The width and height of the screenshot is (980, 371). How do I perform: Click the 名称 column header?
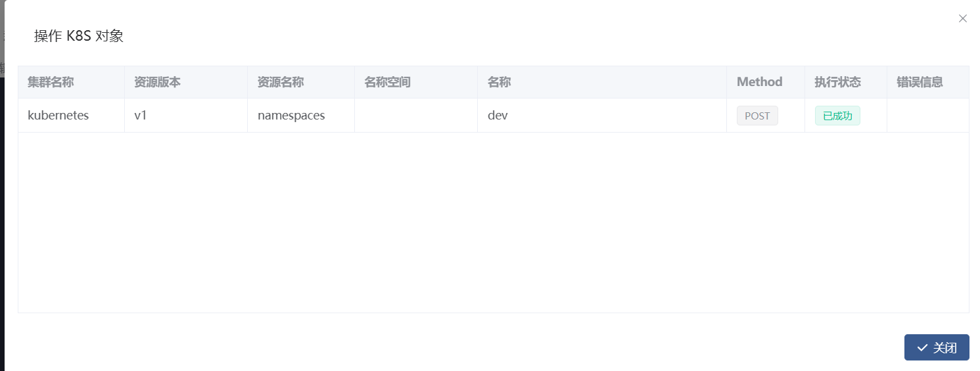click(602, 82)
